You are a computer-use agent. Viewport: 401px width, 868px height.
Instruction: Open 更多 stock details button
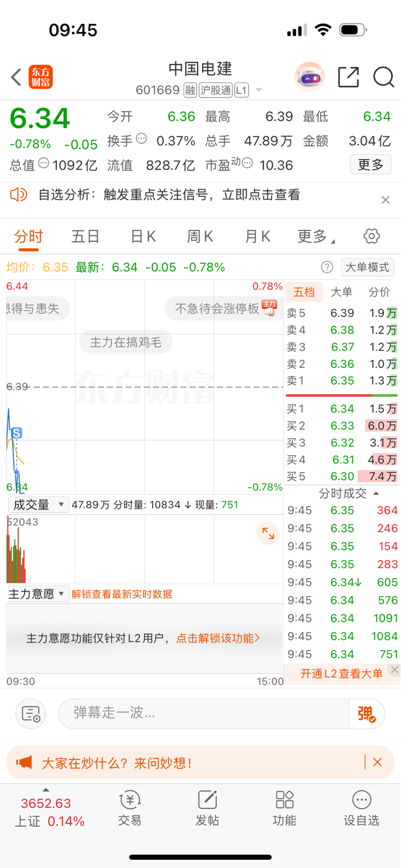tap(371, 165)
